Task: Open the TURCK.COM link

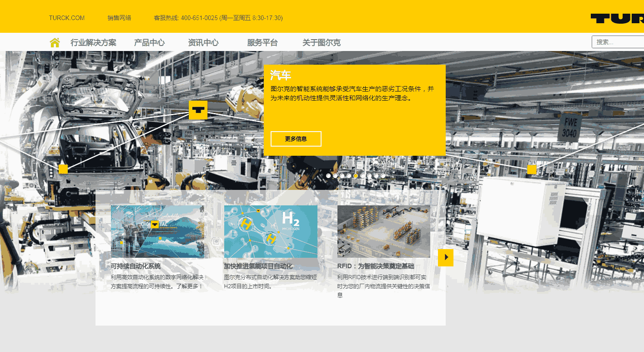Action: click(x=67, y=18)
